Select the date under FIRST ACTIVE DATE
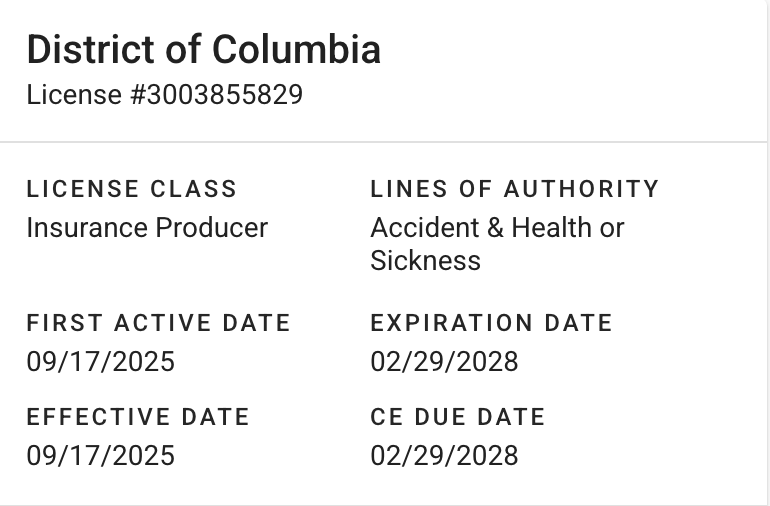This screenshot has width=770, height=506. tap(100, 361)
